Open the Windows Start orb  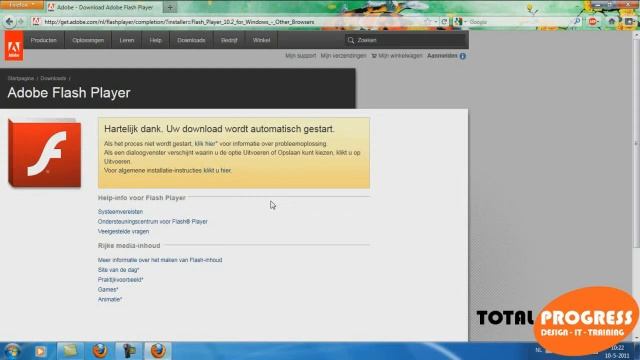click(12, 351)
